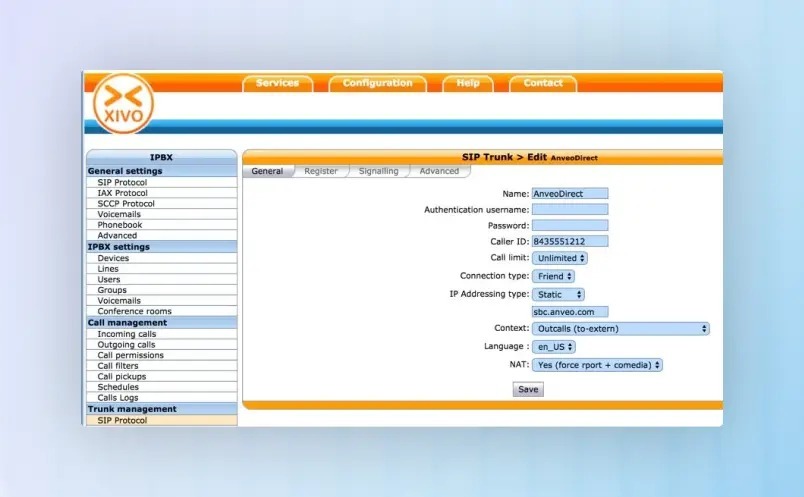This screenshot has width=804, height=497.
Task: Open Incoming calls in sidebar
Action: pos(127,334)
